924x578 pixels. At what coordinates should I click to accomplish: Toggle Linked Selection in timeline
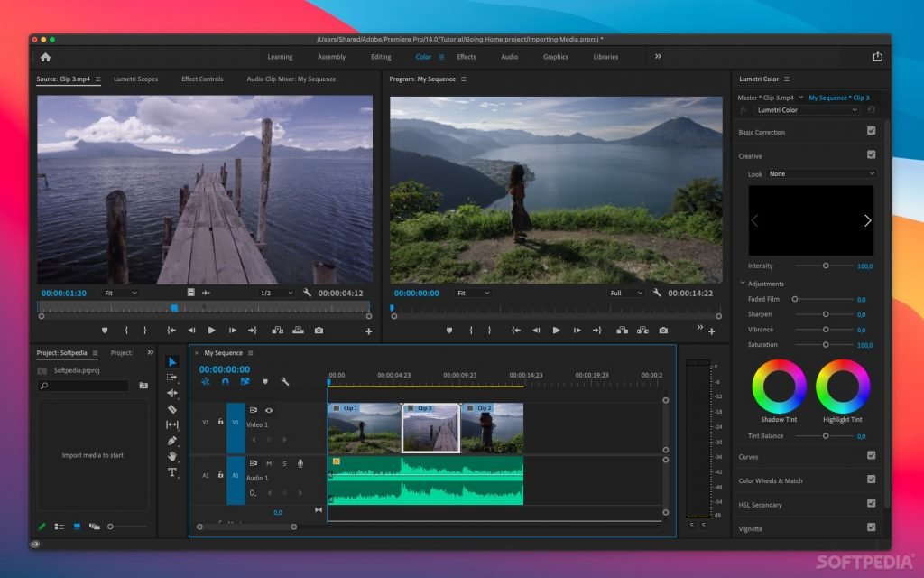pyautogui.click(x=245, y=382)
